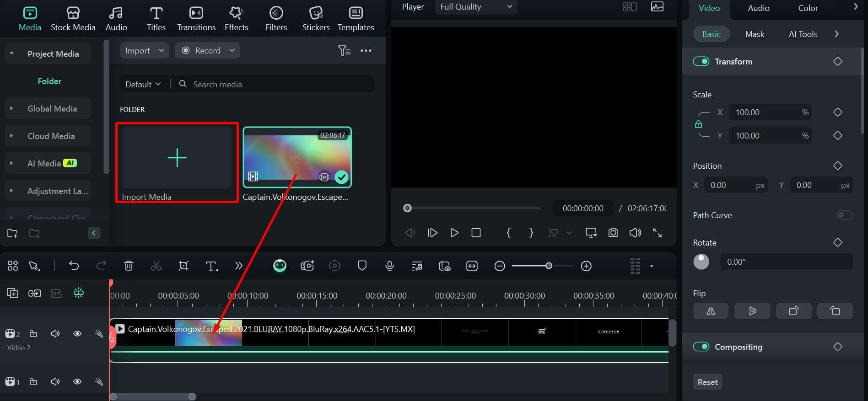The image size is (868, 401).
Task: Hide the Video 2 track with eye icon
Action: (x=77, y=334)
